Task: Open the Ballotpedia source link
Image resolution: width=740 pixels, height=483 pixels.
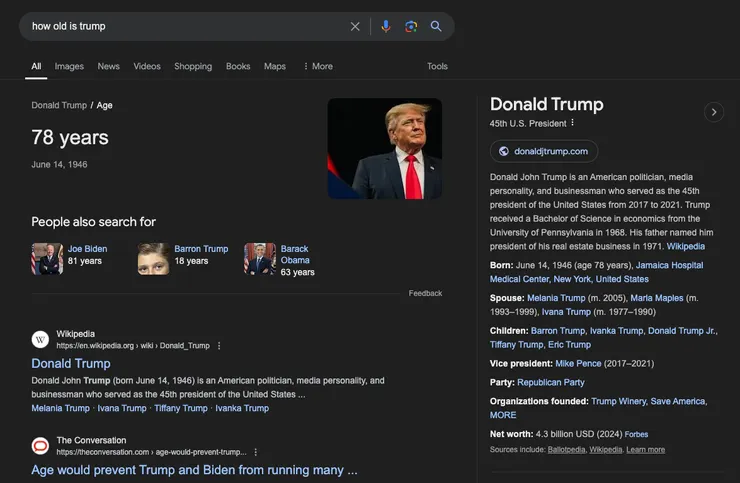Action: (566, 449)
